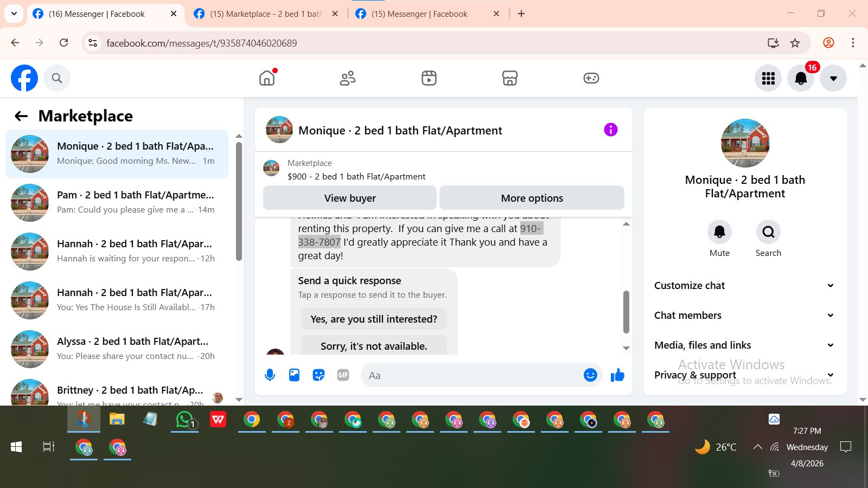The height and width of the screenshot is (488, 868).
Task: Open the Gaming controller icon
Action: 591,78
